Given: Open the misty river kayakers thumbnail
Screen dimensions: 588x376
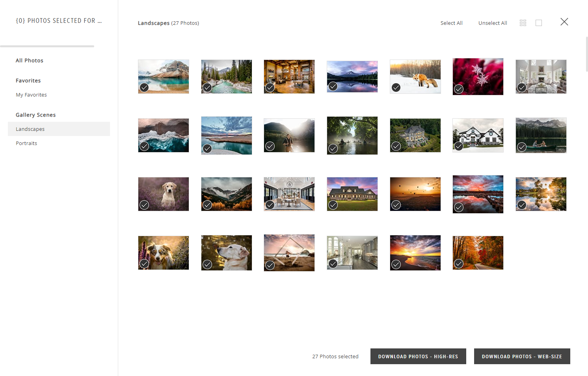Looking at the screenshot, I should coord(352,135).
